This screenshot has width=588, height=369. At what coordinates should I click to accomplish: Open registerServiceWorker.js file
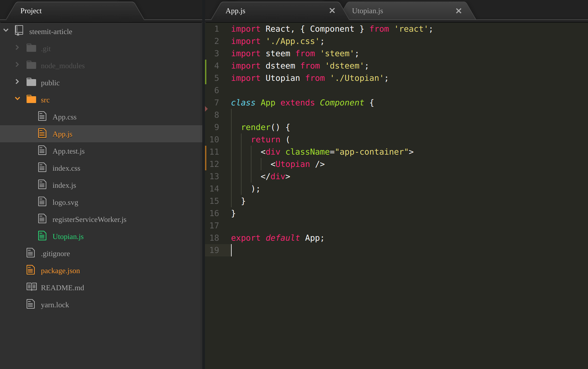89,219
